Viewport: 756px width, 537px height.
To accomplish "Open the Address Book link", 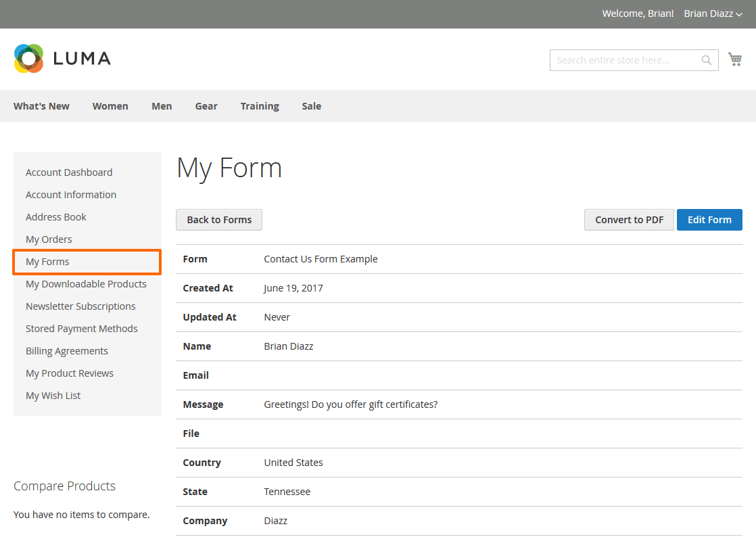I will click(x=56, y=217).
